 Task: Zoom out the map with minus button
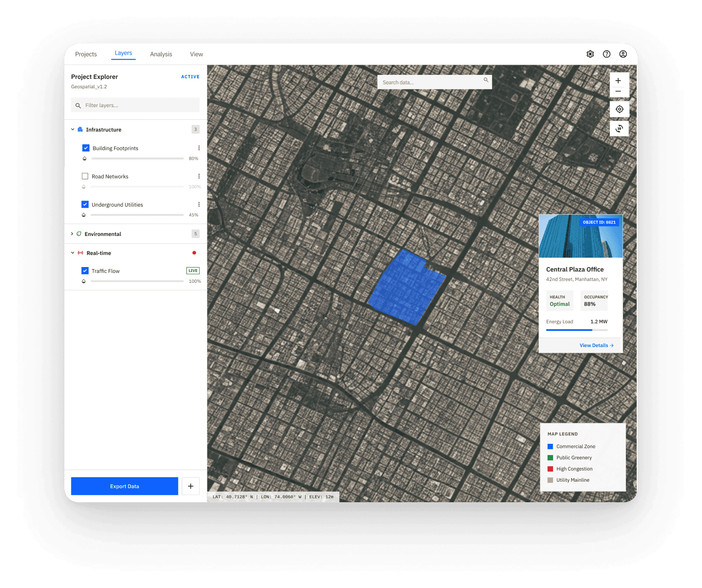click(618, 91)
